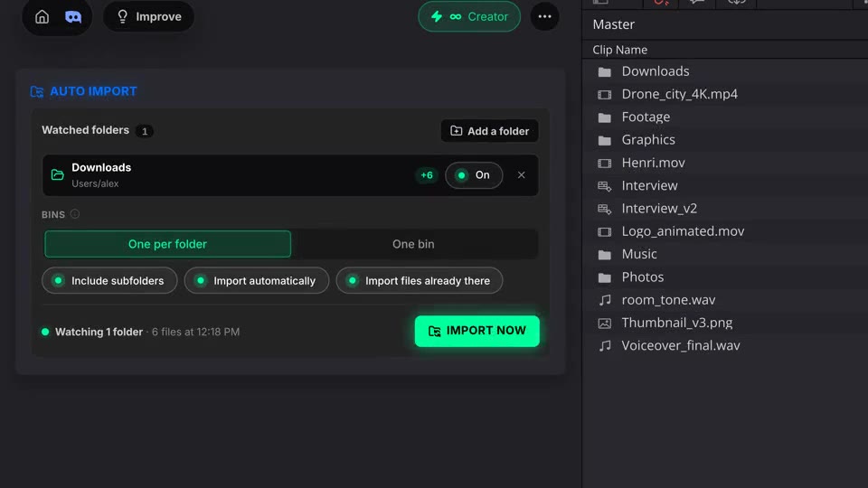Open the three-dot more menu

pyautogui.click(x=544, y=16)
